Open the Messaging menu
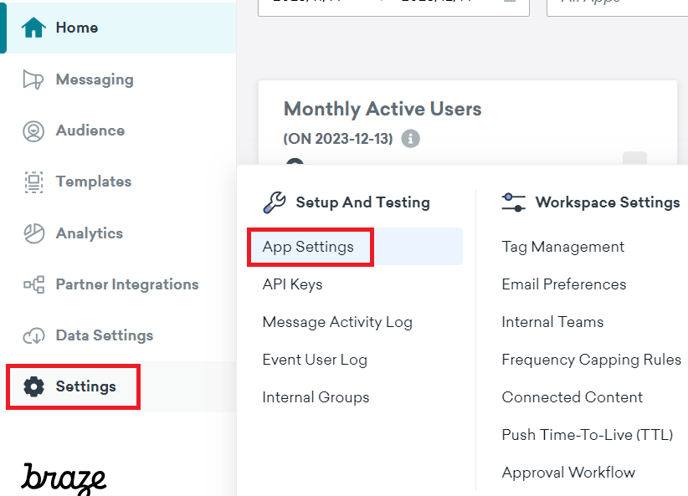The height and width of the screenshot is (496, 688). pos(94,80)
